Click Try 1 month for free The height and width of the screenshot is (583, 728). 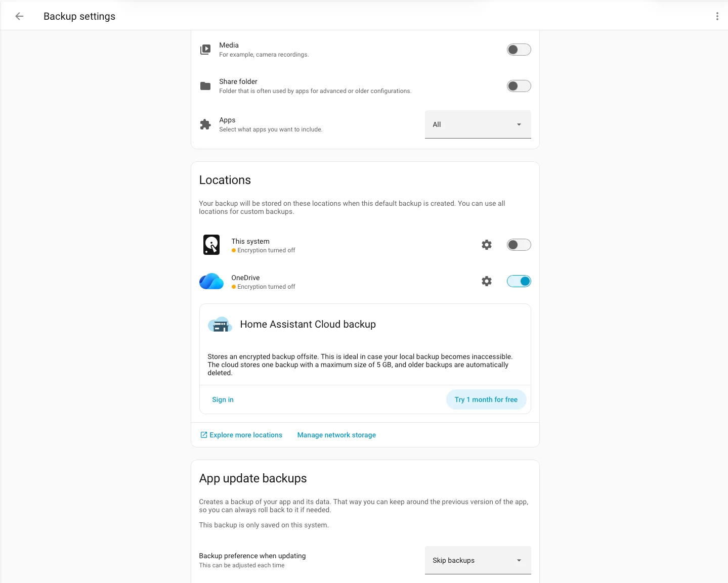tap(486, 399)
